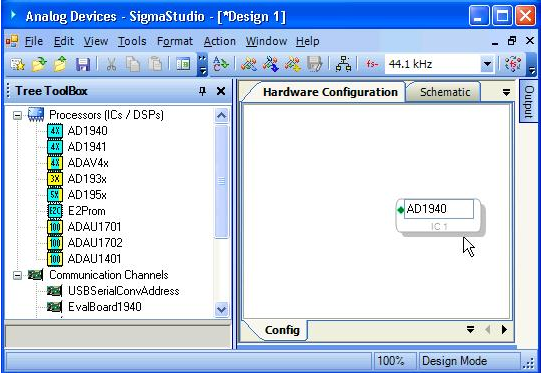
Task: Click the green pin on AD1940 block
Action: tap(400, 210)
